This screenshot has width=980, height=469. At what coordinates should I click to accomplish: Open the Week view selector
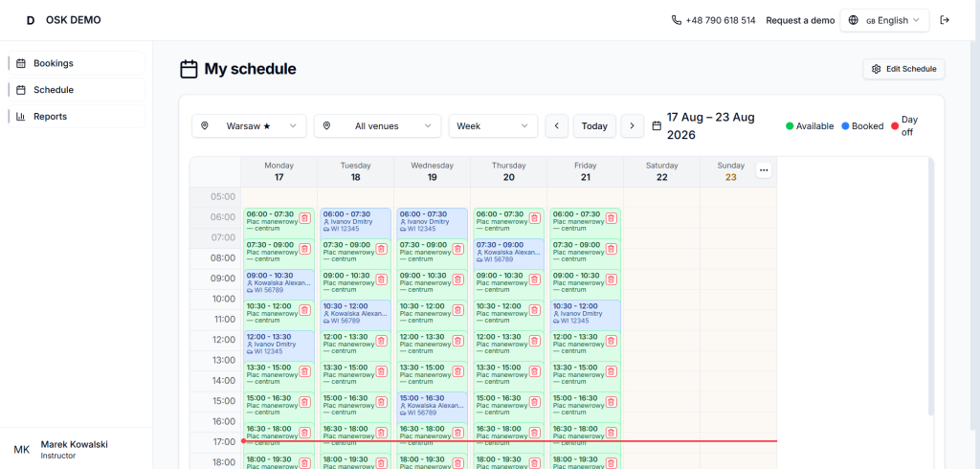point(493,125)
